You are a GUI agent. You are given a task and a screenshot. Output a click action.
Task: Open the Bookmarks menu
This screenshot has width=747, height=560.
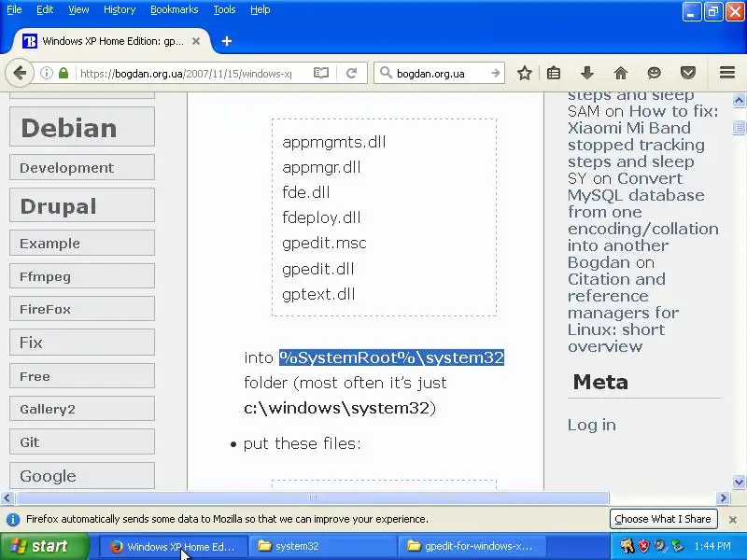[175, 9]
